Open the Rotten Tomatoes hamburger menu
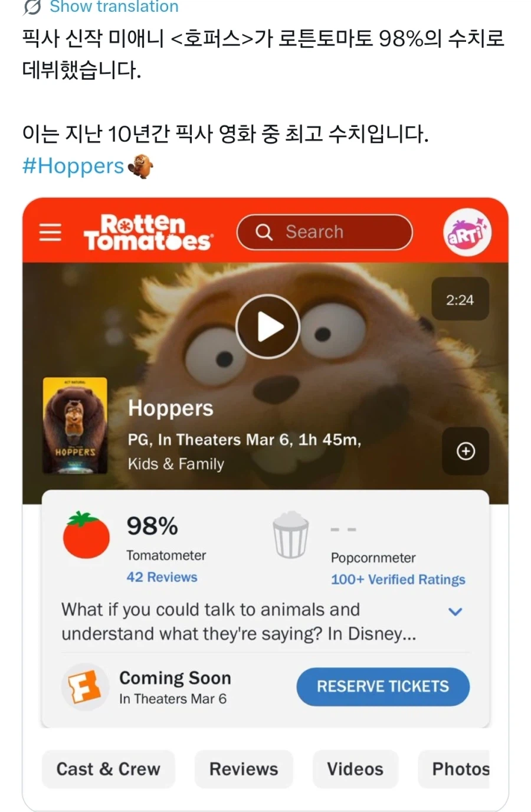 (50, 232)
